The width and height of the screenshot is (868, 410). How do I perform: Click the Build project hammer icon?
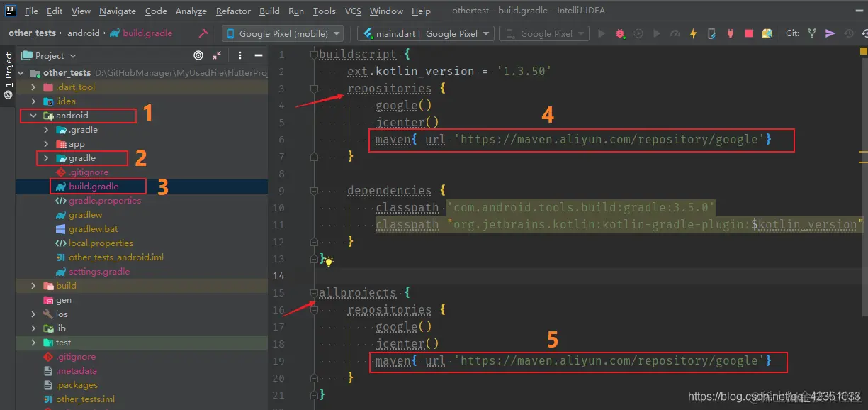(203, 33)
